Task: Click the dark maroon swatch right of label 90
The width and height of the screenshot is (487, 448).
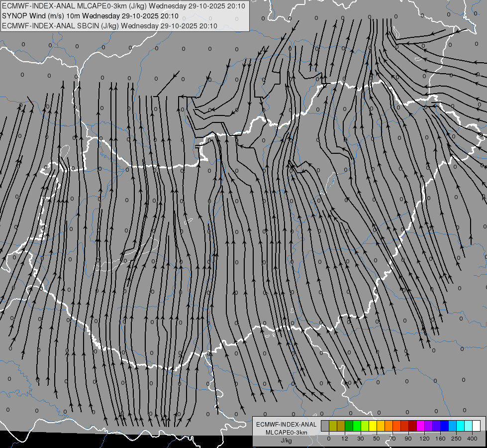Action: coord(413,426)
